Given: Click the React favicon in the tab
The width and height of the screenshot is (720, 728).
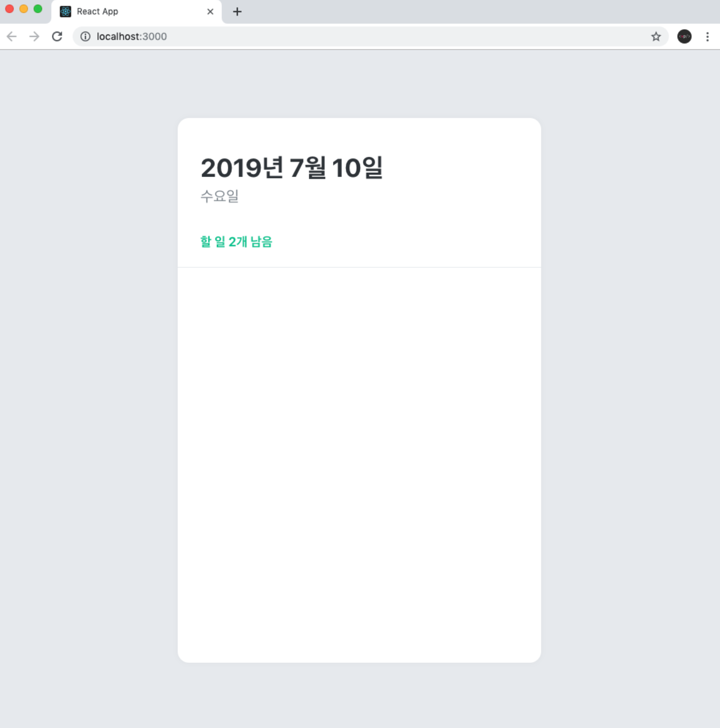Looking at the screenshot, I should coord(65,11).
